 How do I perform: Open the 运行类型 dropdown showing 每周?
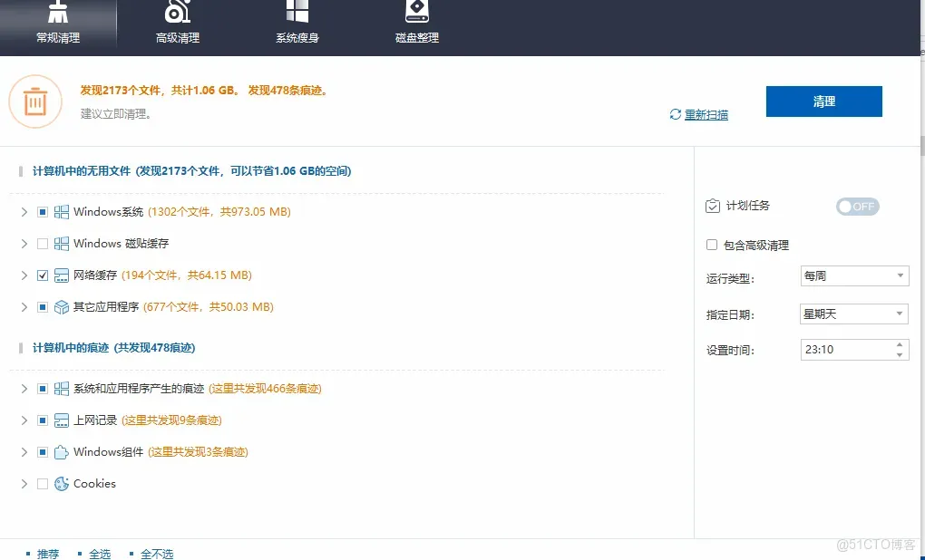(853, 275)
